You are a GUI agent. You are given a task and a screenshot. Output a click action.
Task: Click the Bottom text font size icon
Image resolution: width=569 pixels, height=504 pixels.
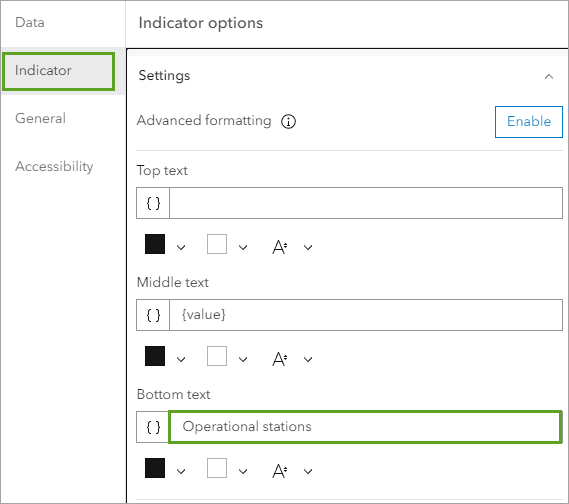(280, 471)
